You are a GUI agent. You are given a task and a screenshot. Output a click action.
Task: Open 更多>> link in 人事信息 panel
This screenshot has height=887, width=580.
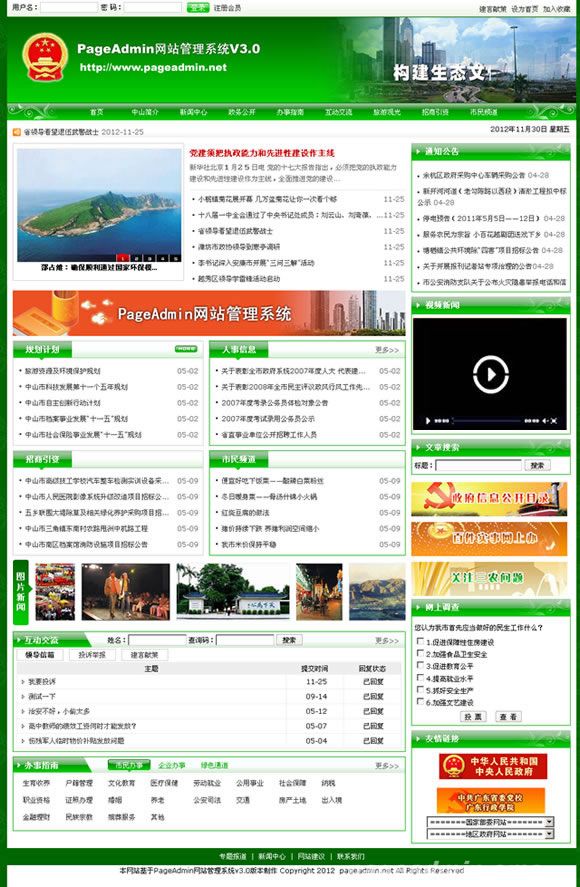point(387,350)
